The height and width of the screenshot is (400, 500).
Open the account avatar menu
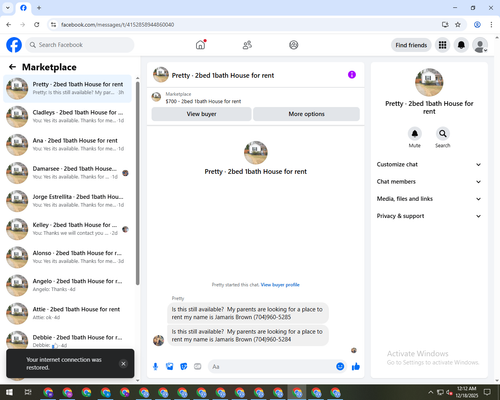pyautogui.click(x=480, y=45)
